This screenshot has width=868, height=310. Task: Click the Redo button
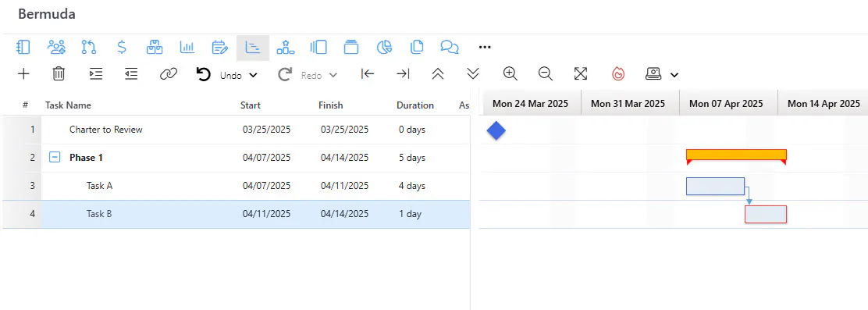pyautogui.click(x=300, y=75)
